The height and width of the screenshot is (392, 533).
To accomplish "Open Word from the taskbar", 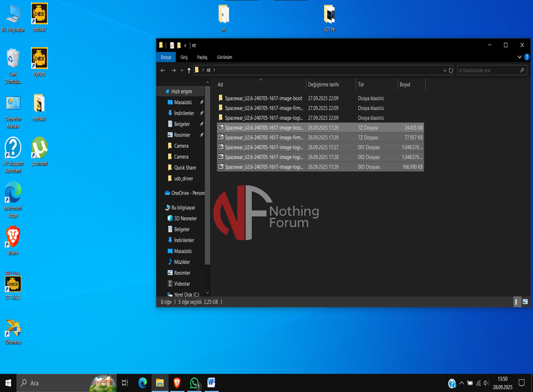I will coord(211,383).
